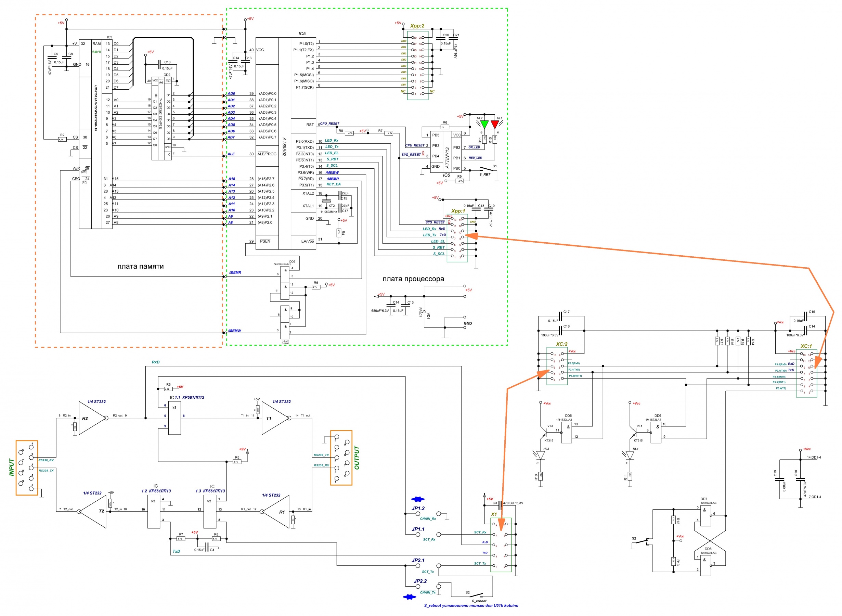Click the JP1.2 jumper label

coord(418,508)
